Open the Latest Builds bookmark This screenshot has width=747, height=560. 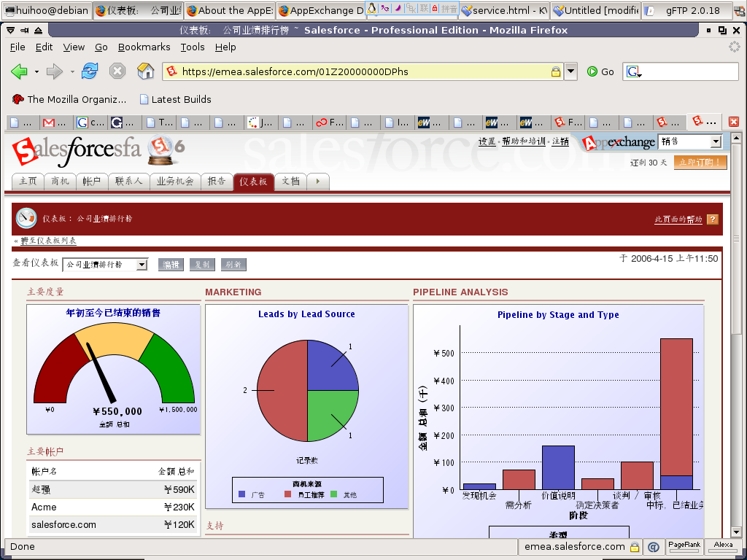click(175, 99)
